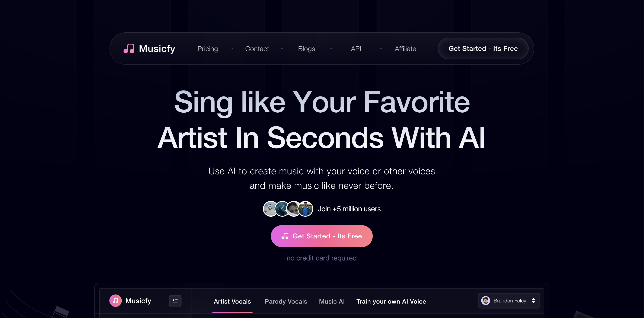Select the Music AI tab
The height and width of the screenshot is (318, 644).
pos(331,300)
